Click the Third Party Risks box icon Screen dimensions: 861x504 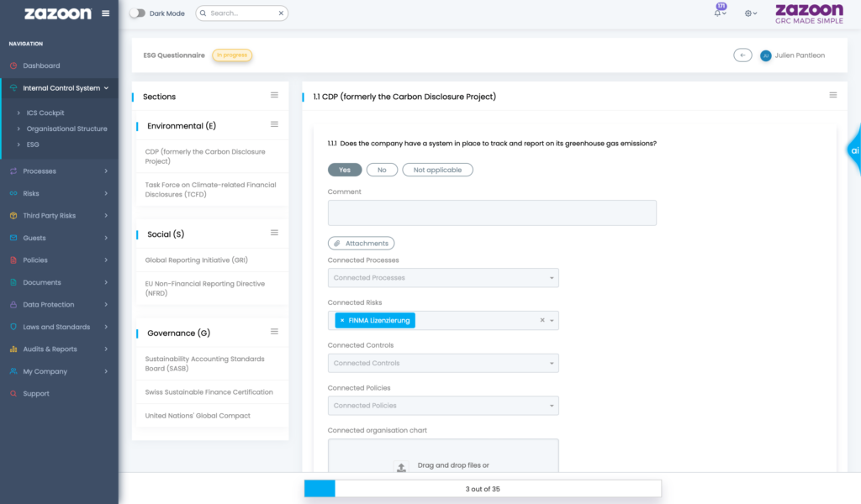(x=13, y=216)
